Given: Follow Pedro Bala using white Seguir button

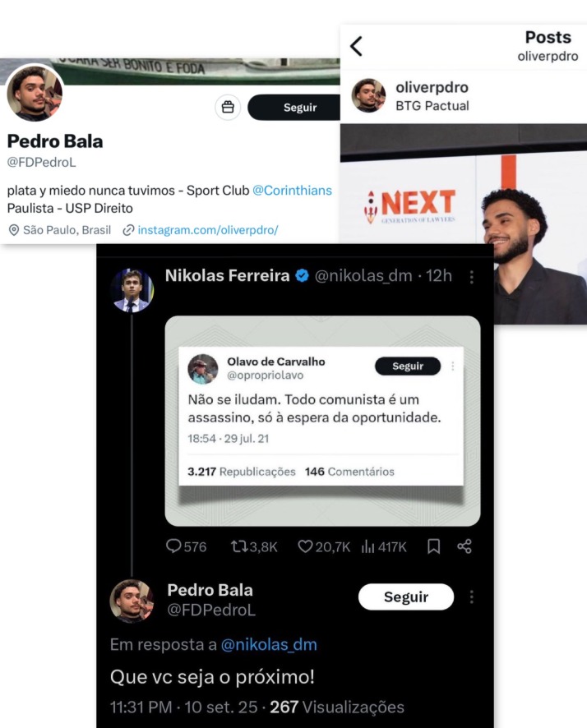Looking at the screenshot, I should (406, 597).
